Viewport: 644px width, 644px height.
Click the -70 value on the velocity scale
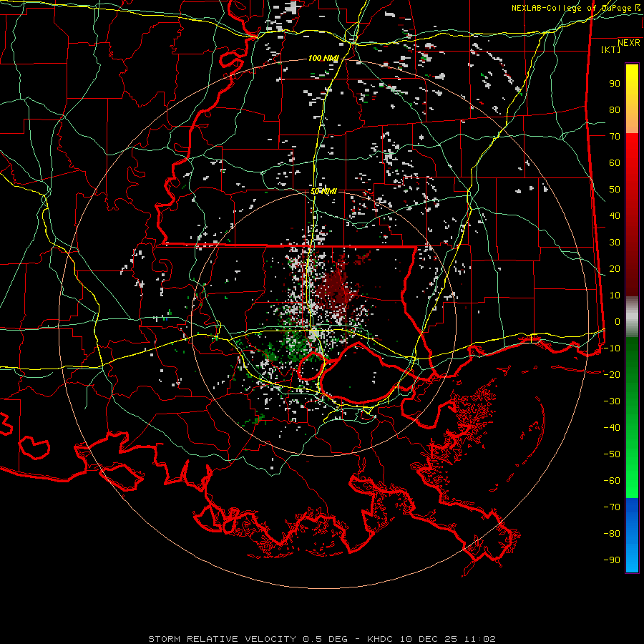tap(612, 507)
